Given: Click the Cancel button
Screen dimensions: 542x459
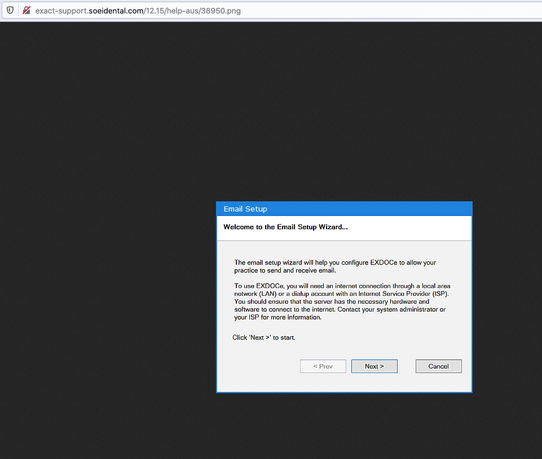Looking at the screenshot, I should pyautogui.click(x=438, y=366).
